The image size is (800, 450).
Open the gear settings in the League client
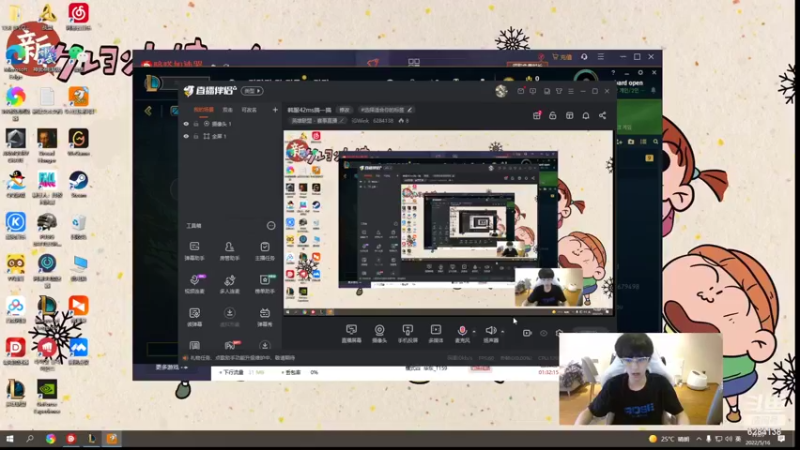coord(640,73)
